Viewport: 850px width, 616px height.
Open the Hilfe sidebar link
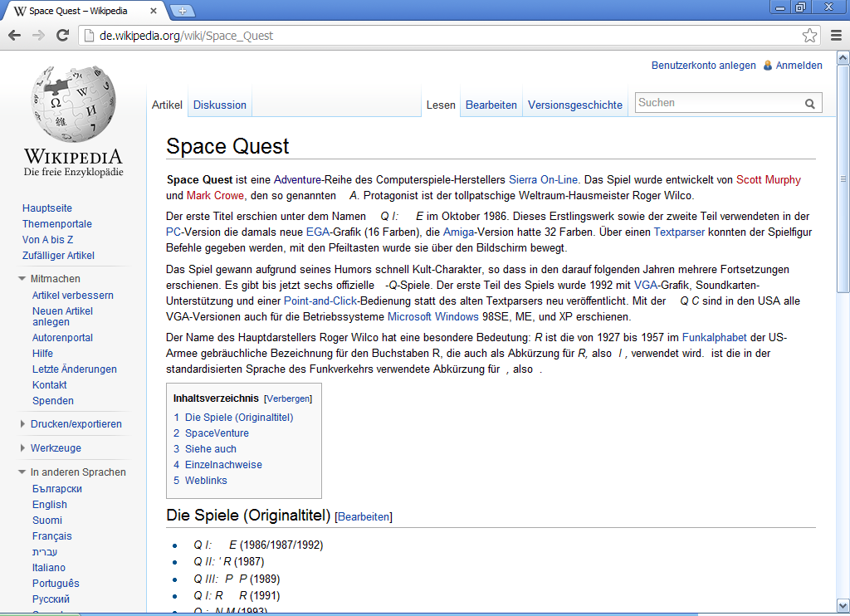[x=42, y=354]
